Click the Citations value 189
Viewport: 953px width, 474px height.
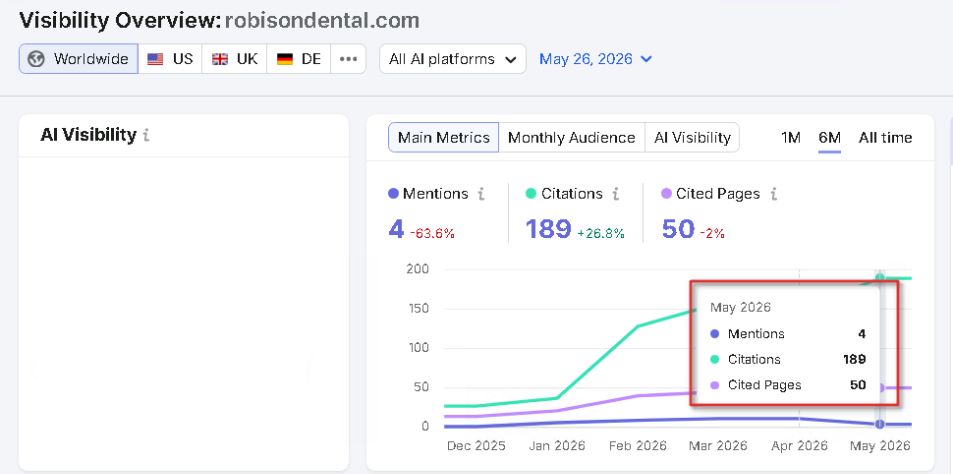[x=548, y=229]
